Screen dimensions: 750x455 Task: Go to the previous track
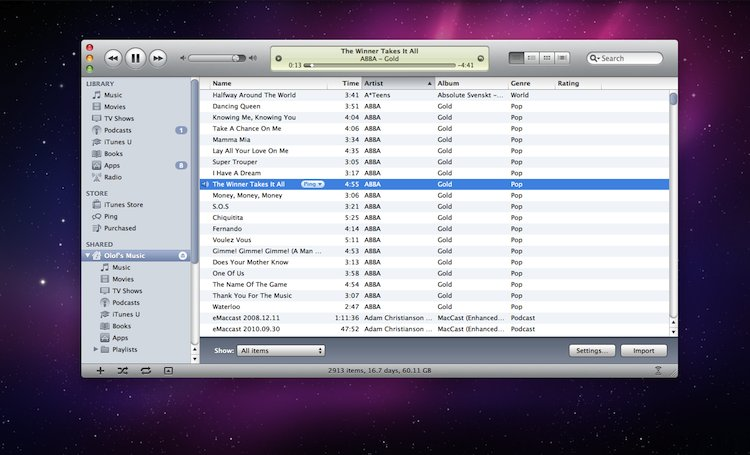coord(113,58)
